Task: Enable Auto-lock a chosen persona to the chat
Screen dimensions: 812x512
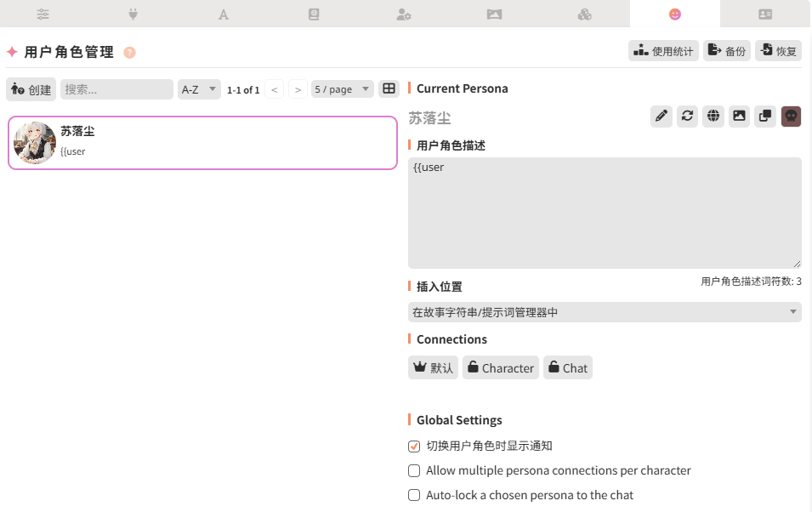Action: pyautogui.click(x=414, y=496)
